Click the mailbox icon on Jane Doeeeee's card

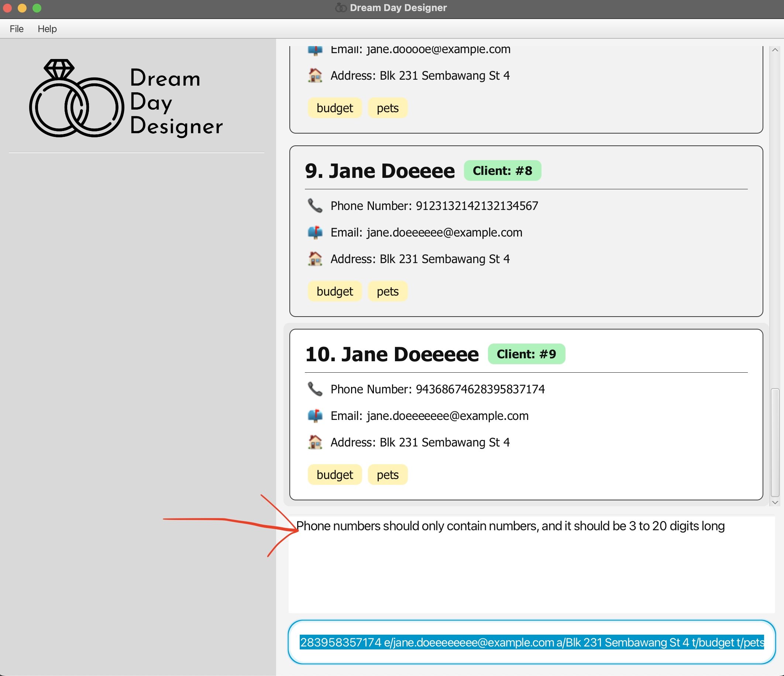coord(315,415)
